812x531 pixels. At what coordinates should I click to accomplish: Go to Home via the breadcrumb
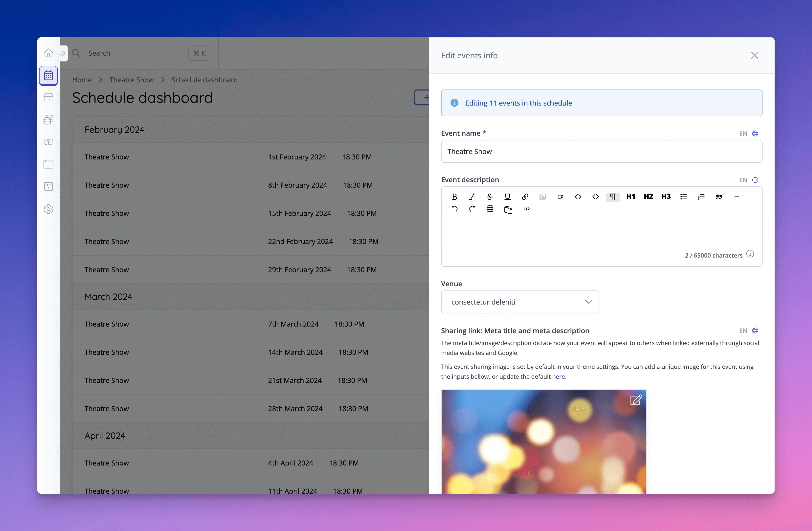click(x=82, y=79)
